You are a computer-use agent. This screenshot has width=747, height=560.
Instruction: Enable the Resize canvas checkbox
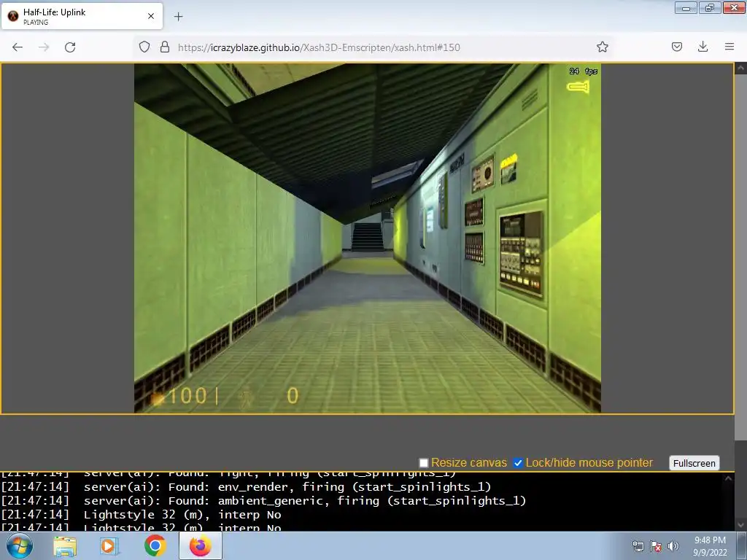click(x=424, y=463)
